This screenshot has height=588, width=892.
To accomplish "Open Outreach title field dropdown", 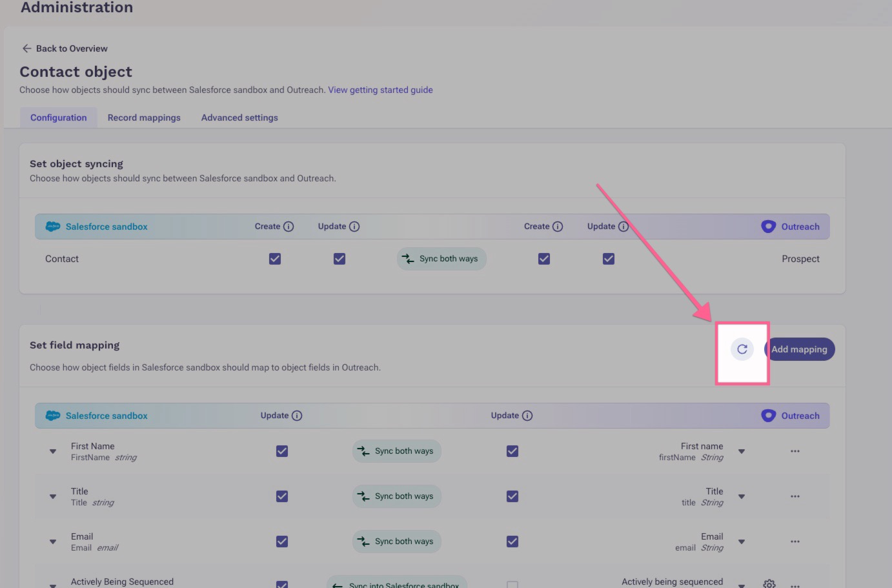I will tap(742, 497).
